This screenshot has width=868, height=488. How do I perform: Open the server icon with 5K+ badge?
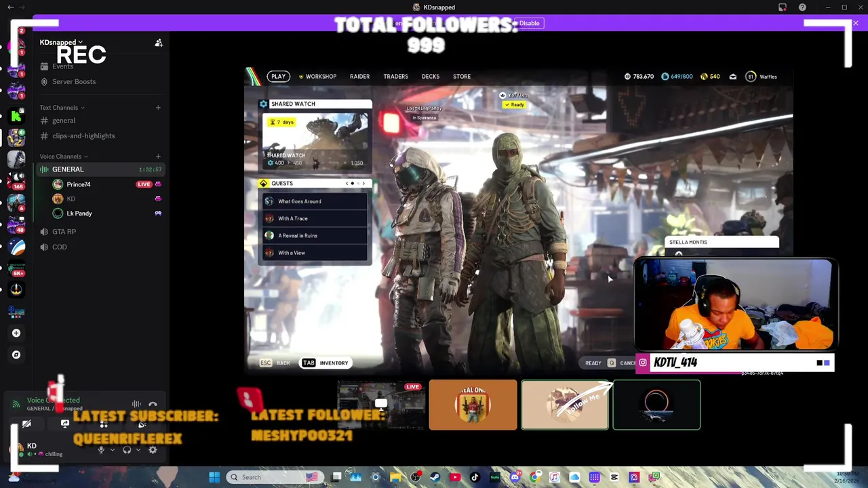[x=16, y=269]
